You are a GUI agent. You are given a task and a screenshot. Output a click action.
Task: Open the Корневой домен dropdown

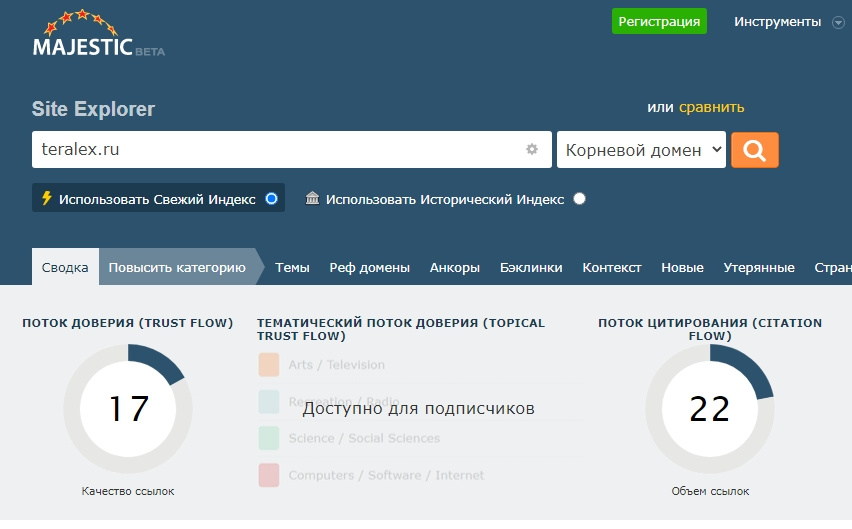point(641,149)
